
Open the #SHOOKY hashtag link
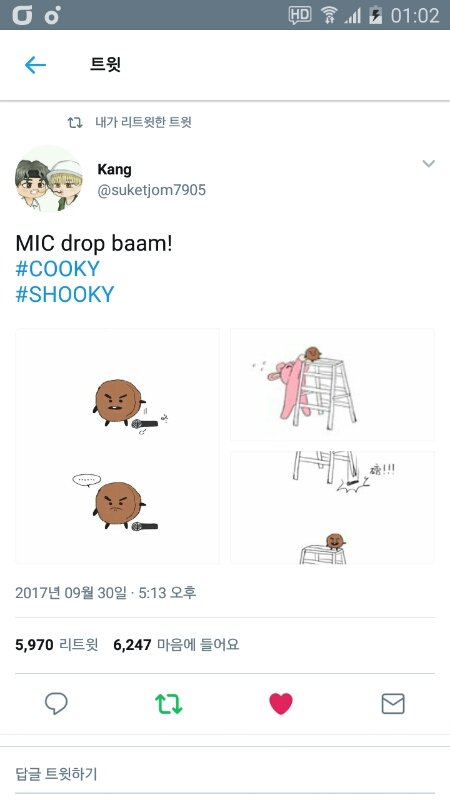coord(65,294)
